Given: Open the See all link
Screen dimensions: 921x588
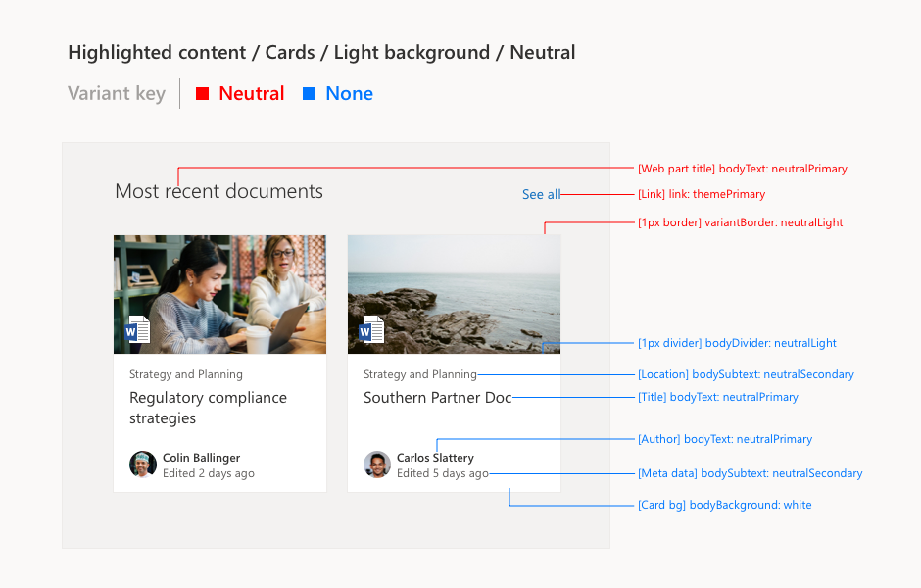Looking at the screenshot, I should pyautogui.click(x=541, y=194).
